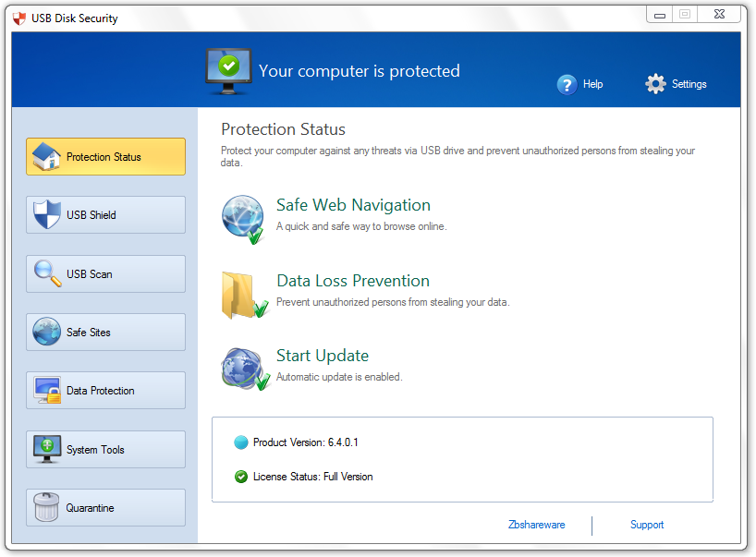The width and height of the screenshot is (756, 557).
Task: Select the System Tools section
Action: click(x=105, y=449)
